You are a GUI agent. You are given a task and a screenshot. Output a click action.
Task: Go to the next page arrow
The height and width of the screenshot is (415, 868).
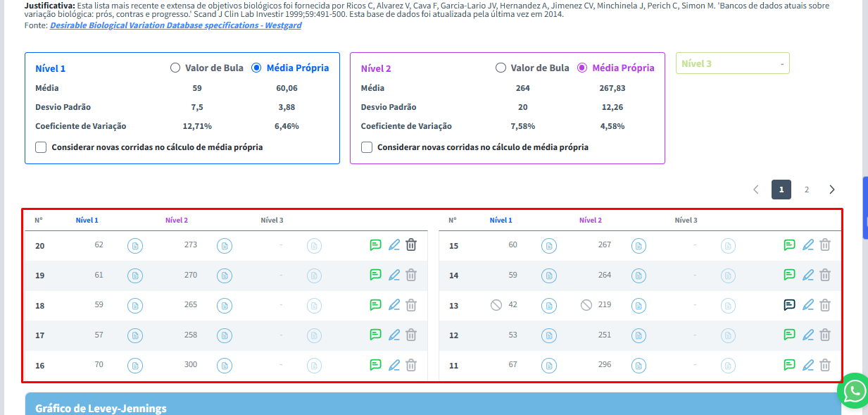point(832,190)
